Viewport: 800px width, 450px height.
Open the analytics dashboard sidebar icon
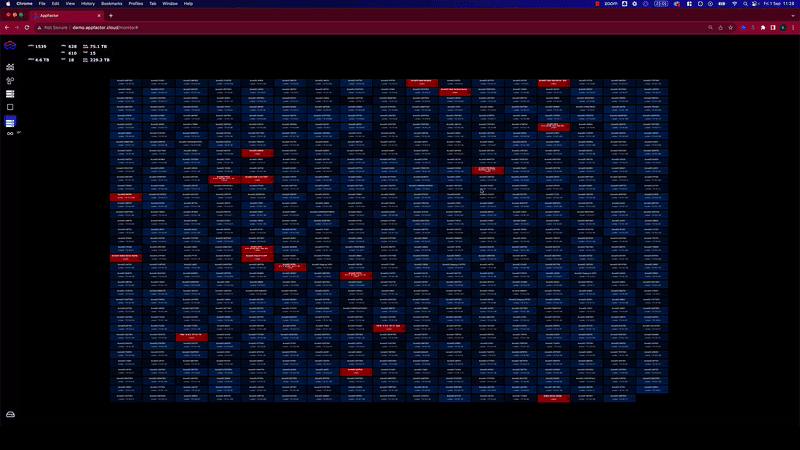coord(10,67)
